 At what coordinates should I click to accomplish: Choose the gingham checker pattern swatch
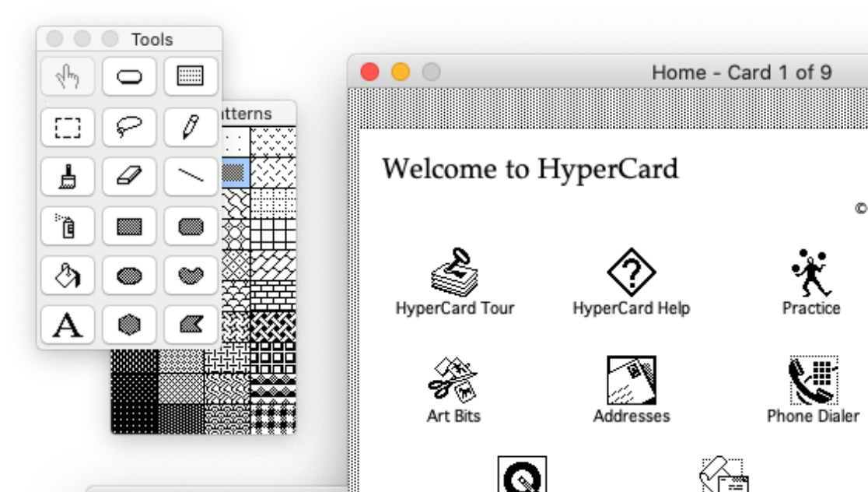click(x=273, y=418)
